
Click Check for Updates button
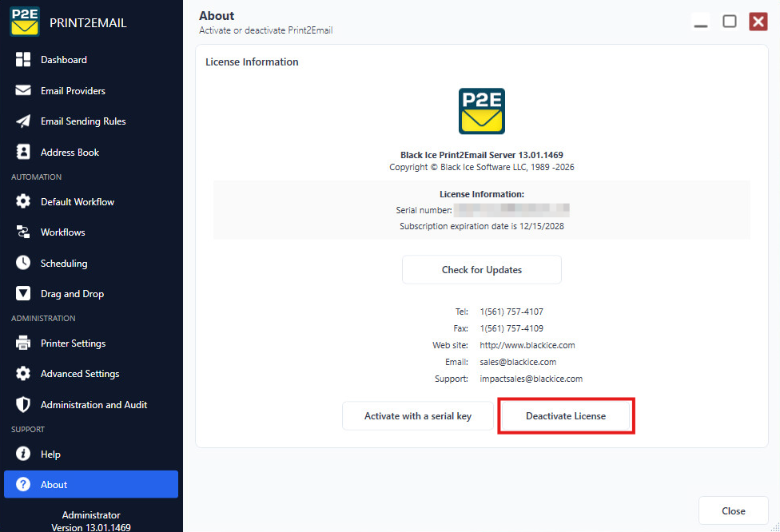[482, 269]
